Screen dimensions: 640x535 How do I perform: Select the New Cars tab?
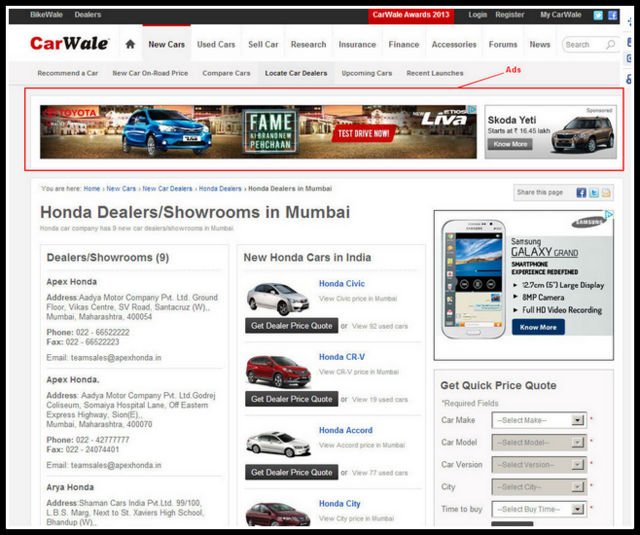tap(167, 44)
